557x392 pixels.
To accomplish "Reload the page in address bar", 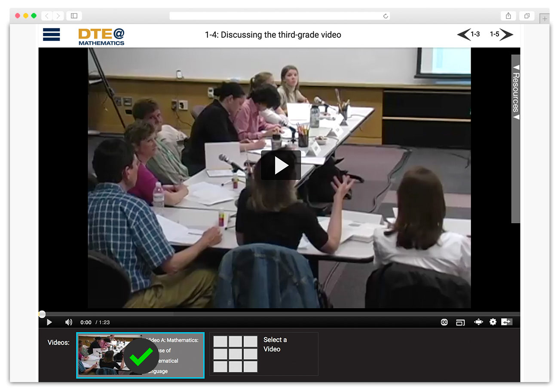I will pyautogui.click(x=386, y=16).
